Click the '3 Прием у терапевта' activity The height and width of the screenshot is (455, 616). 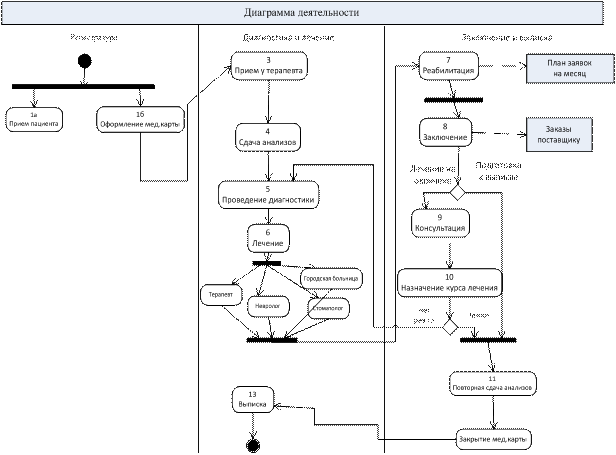(268, 68)
